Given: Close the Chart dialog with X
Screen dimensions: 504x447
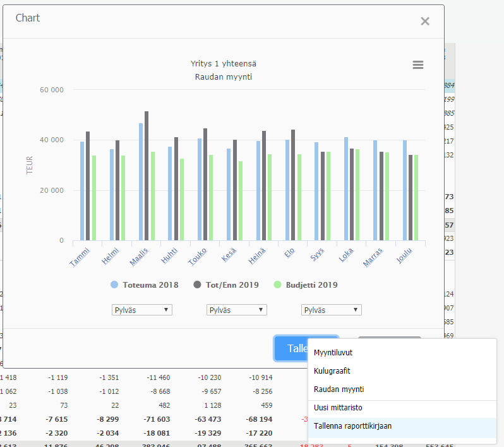Looking at the screenshot, I should (x=425, y=21).
